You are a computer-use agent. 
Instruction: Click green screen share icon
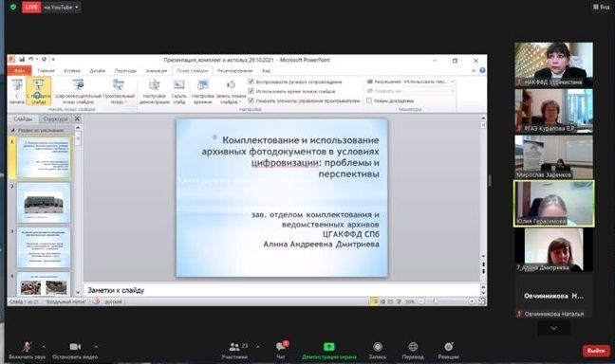(x=329, y=347)
